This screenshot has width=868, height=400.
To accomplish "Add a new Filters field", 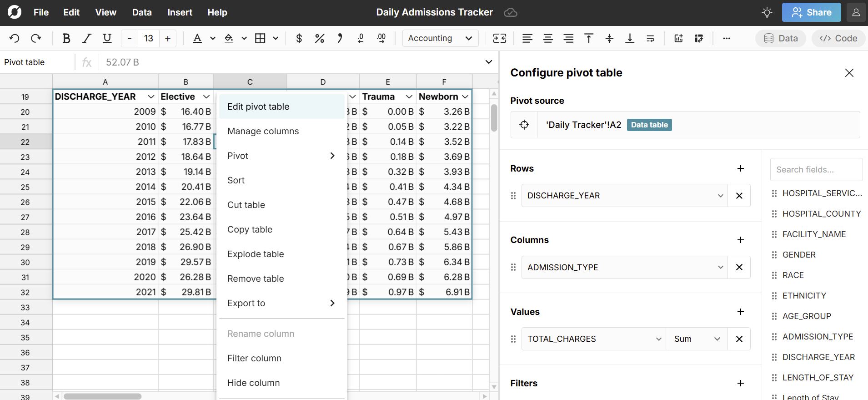I will point(740,383).
